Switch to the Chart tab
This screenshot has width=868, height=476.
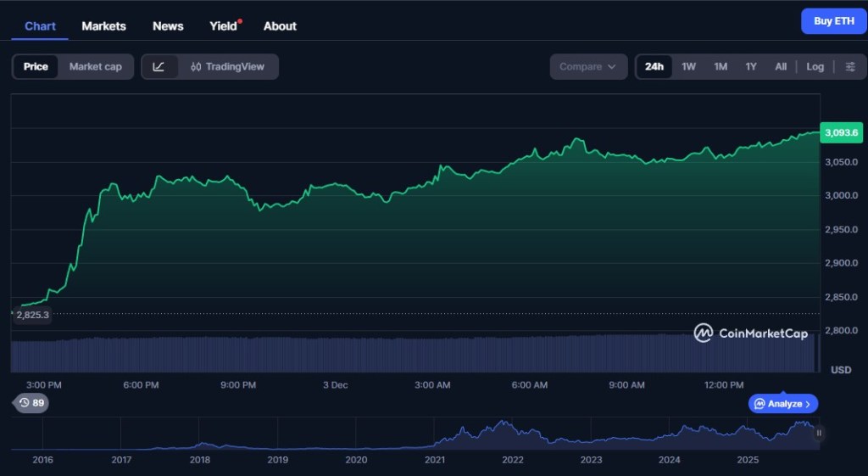40,26
